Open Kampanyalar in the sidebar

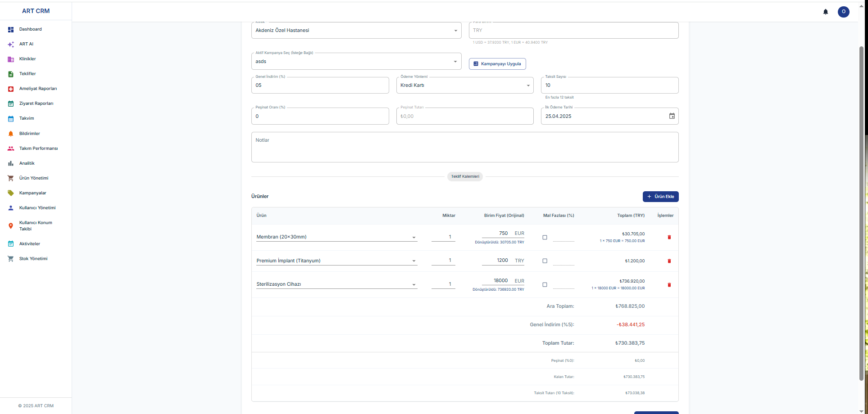[x=32, y=193]
